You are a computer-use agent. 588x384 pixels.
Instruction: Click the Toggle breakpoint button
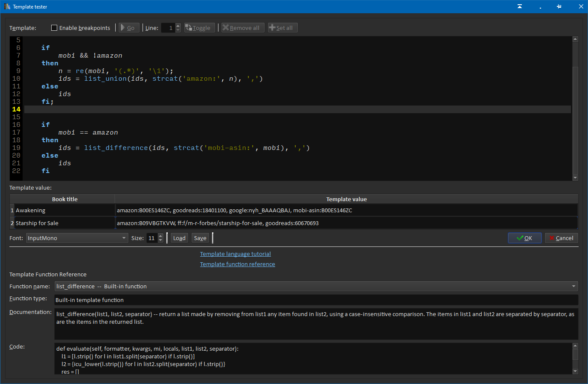coord(199,28)
